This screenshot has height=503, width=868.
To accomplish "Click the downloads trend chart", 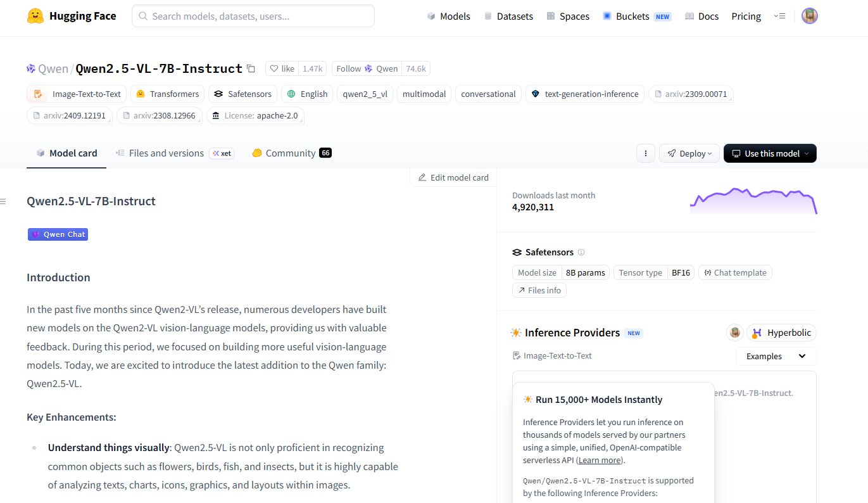I will tap(753, 201).
